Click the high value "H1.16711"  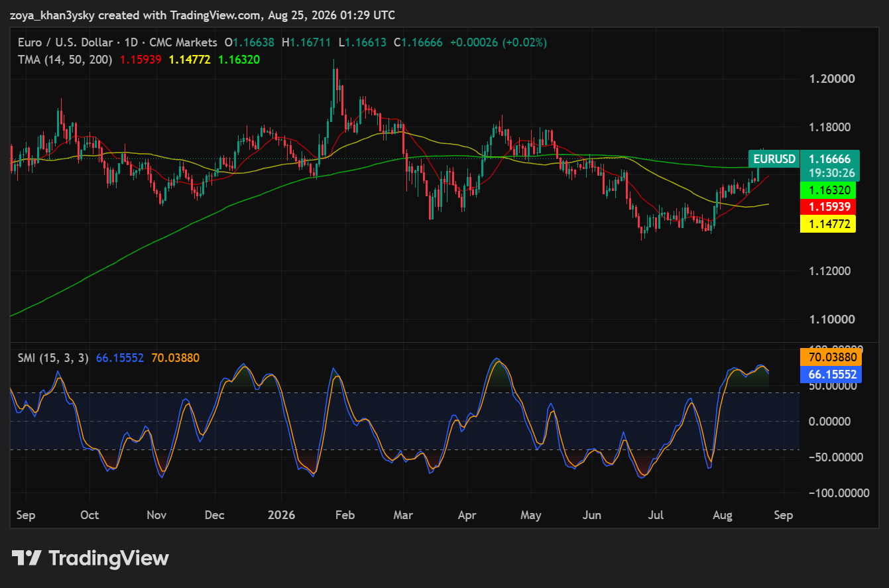click(306, 42)
